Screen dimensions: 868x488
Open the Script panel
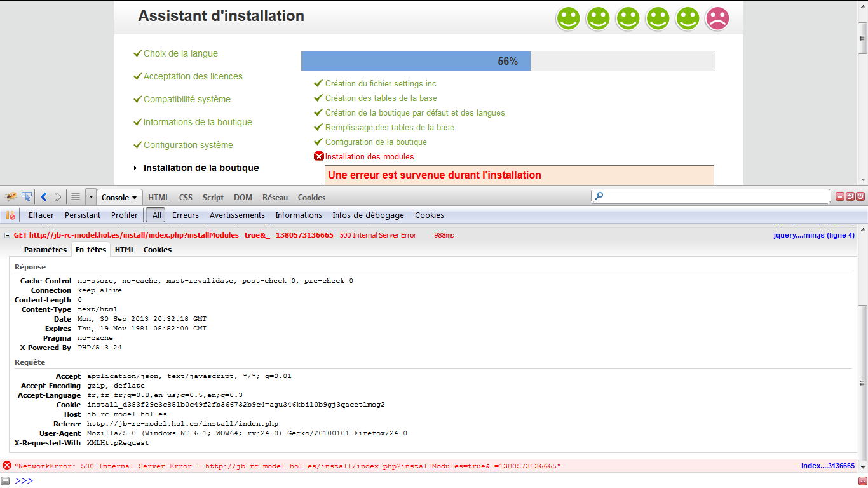pyautogui.click(x=213, y=198)
